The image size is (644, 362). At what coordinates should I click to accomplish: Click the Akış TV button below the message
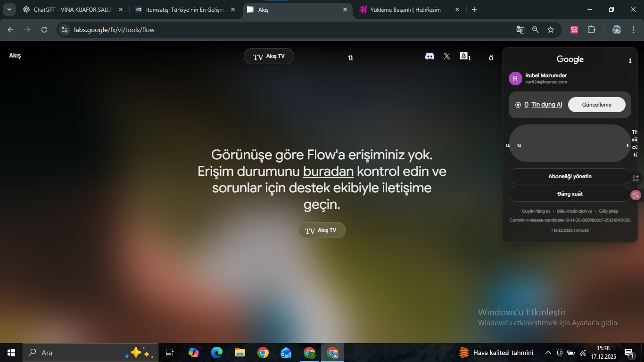322,230
